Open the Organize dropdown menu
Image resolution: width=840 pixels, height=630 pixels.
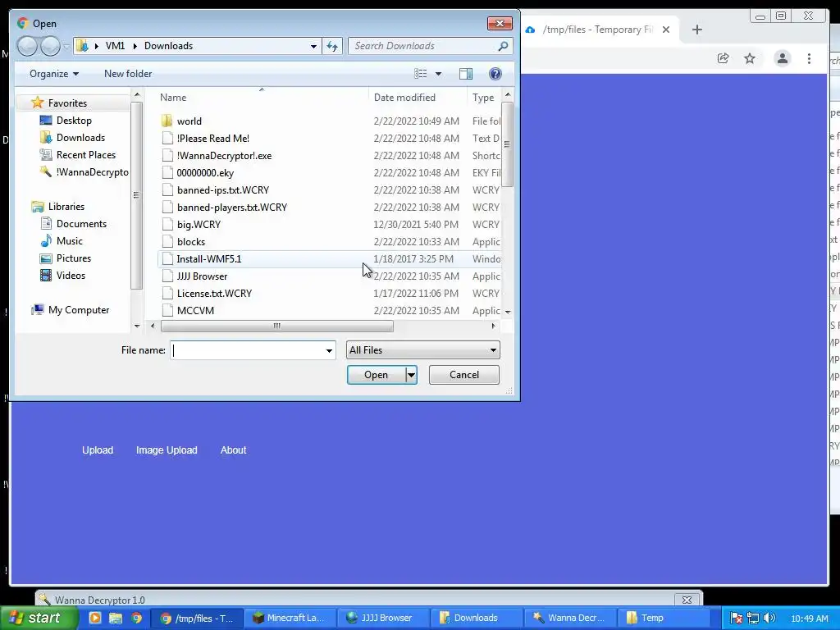point(53,74)
